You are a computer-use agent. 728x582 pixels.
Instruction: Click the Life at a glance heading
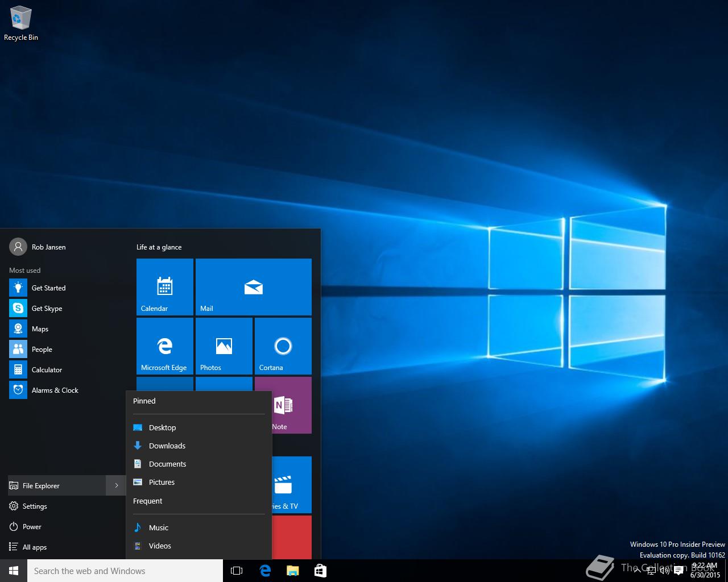tap(159, 247)
